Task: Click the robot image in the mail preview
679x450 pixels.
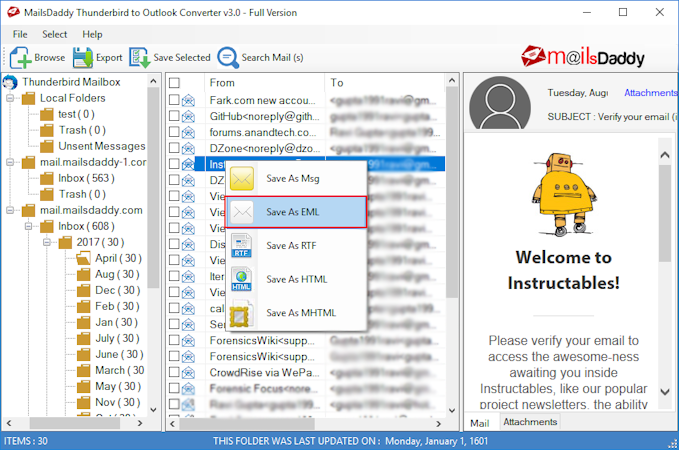Action: tap(564, 195)
